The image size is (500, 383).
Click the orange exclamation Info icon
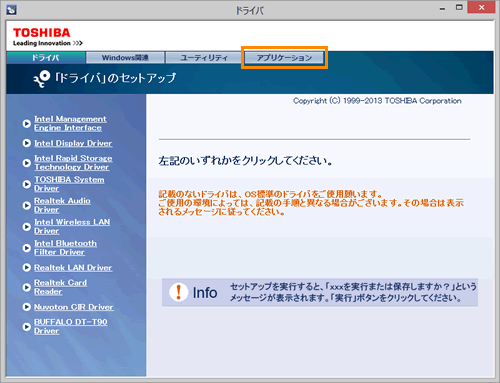click(179, 292)
